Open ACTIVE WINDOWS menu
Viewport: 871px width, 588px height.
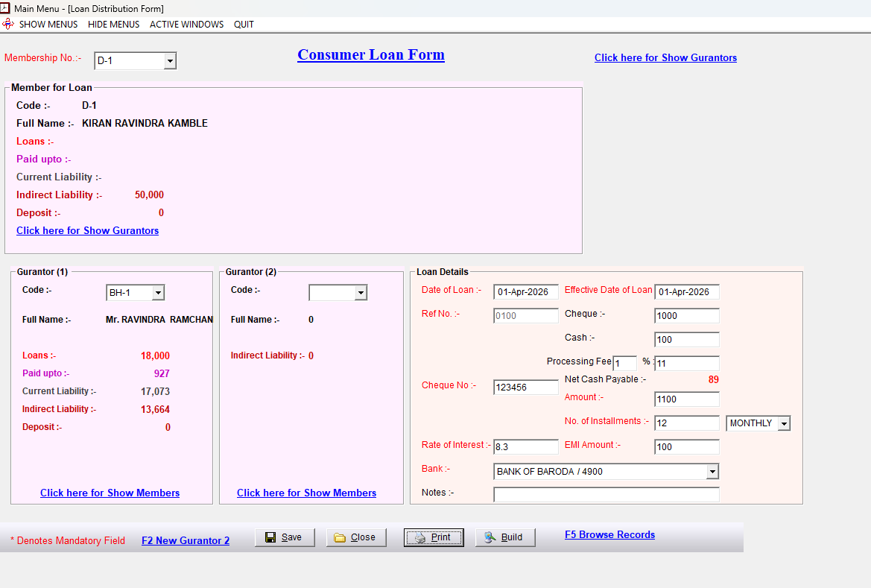pyautogui.click(x=186, y=25)
